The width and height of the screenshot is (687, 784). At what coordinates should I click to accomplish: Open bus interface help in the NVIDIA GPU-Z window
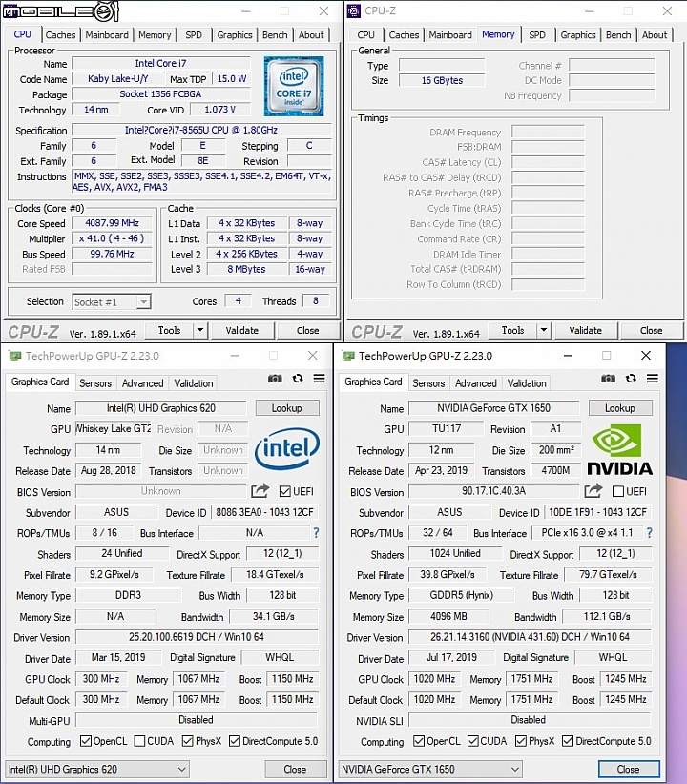[649, 533]
